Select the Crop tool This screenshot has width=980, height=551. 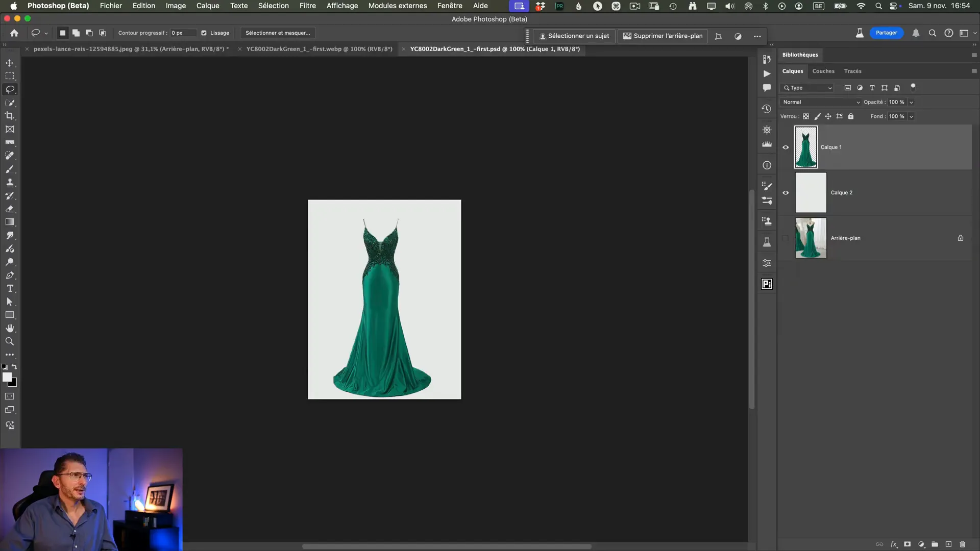coord(10,116)
